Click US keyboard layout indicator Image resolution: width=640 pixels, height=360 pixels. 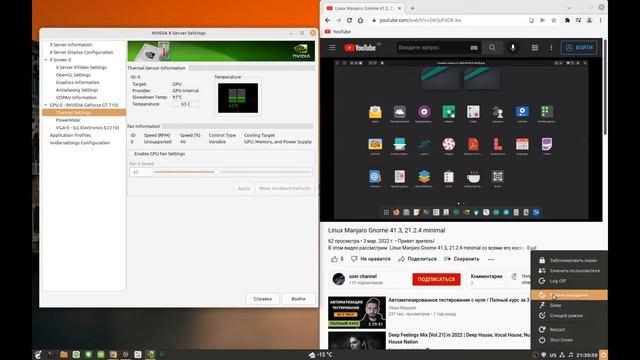(x=553, y=355)
